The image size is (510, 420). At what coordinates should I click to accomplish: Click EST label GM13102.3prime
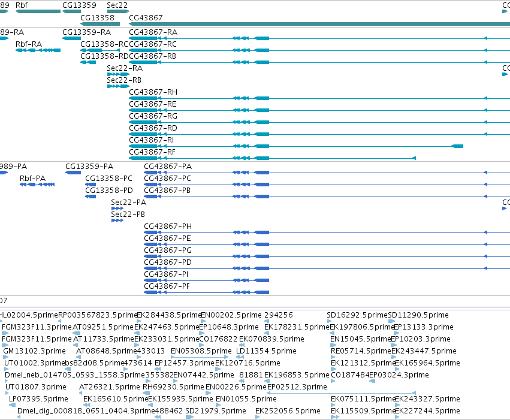click(35, 351)
